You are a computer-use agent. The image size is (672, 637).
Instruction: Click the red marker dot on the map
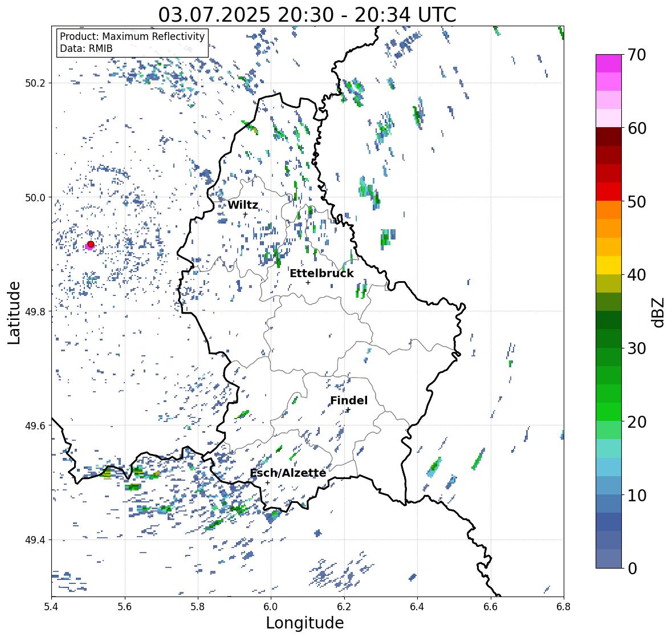pos(91,244)
